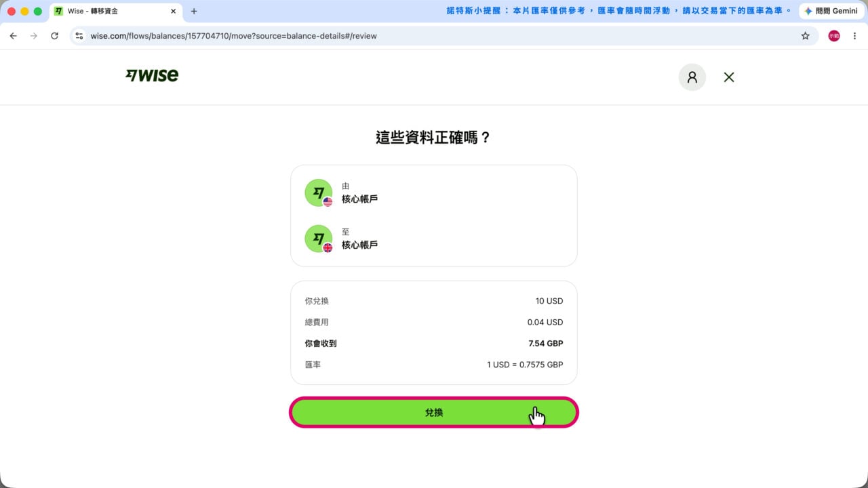
Task: Click the 0.04 USD total fee value
Action: click(x=545, y=323)
